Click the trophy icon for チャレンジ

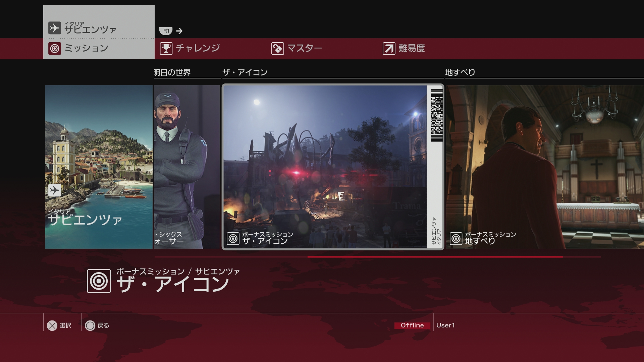click(166, 49)
